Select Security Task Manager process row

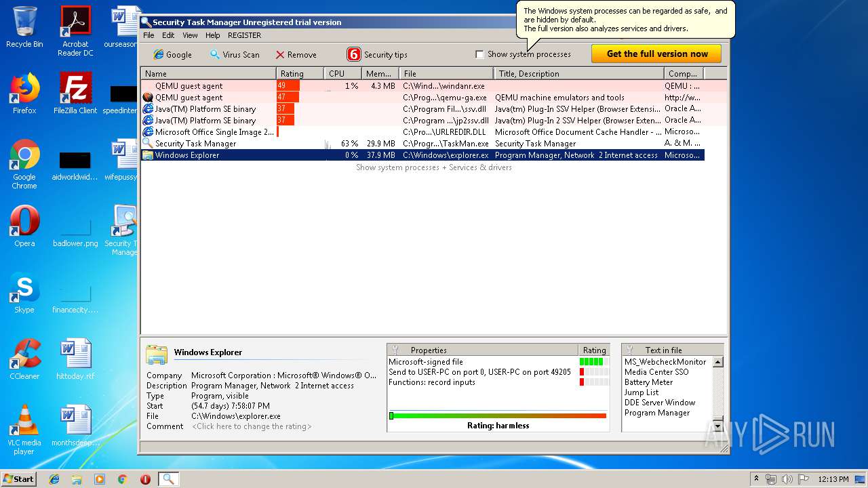[x=422, y=144]
